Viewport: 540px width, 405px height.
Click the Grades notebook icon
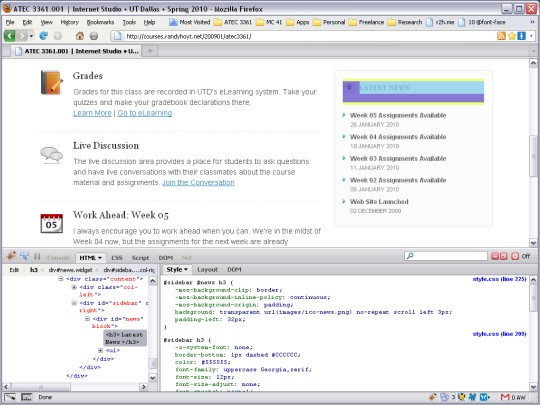pos(52,82)
